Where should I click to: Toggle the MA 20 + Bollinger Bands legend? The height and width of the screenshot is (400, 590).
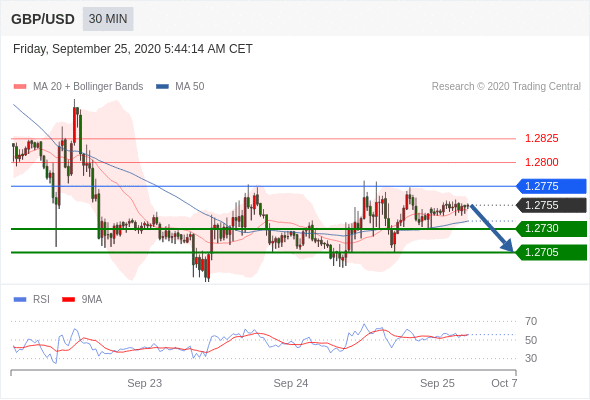click(78, 87)
